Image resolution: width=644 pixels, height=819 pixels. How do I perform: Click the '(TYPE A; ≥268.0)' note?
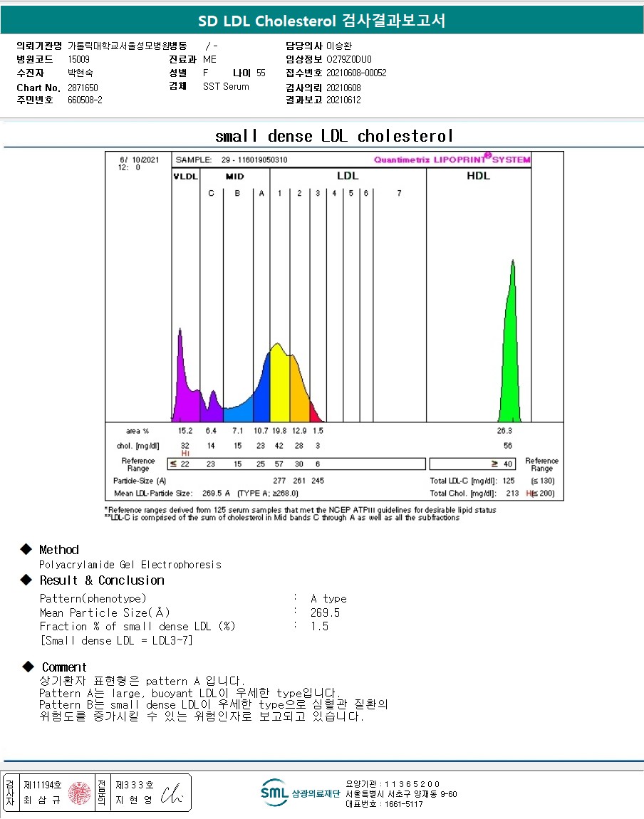267,493
